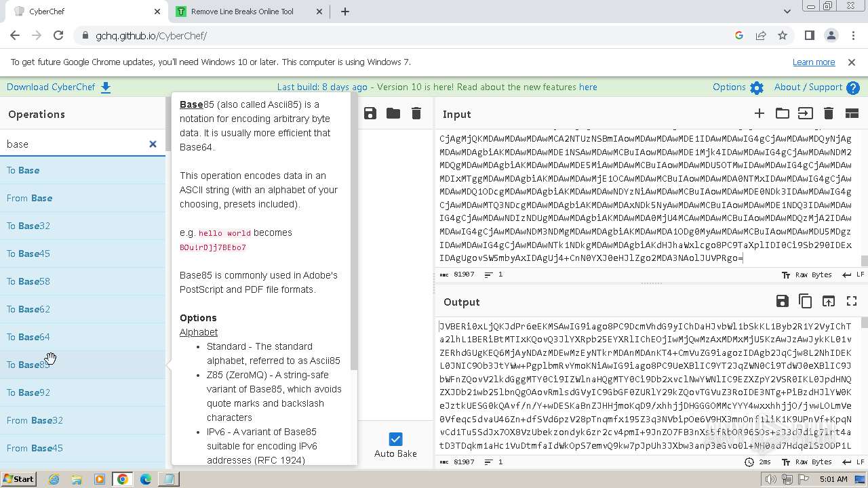The height and width of the screenshot is (488, 868).
Task: Reset pane layout icon
Action: point(852,113)
